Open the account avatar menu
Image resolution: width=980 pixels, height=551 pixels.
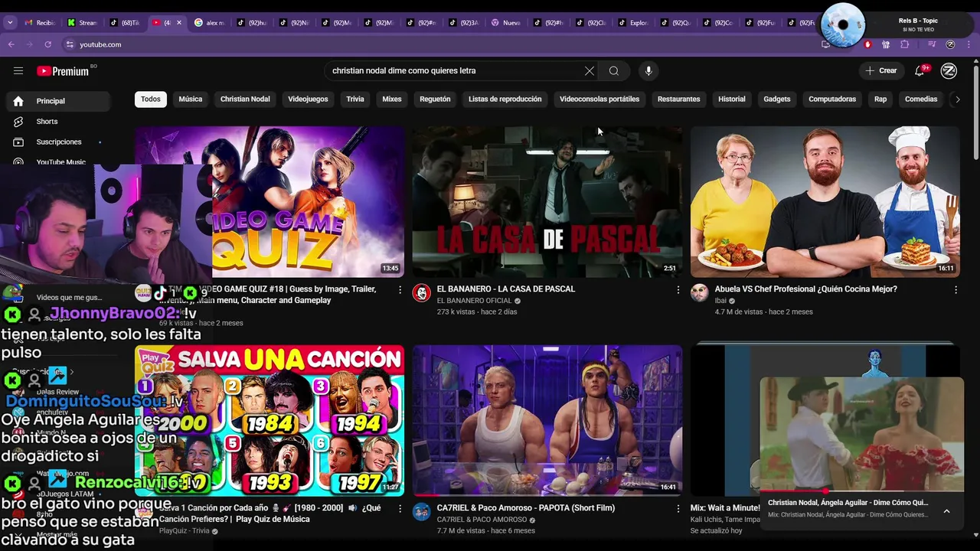click(949, 70)
